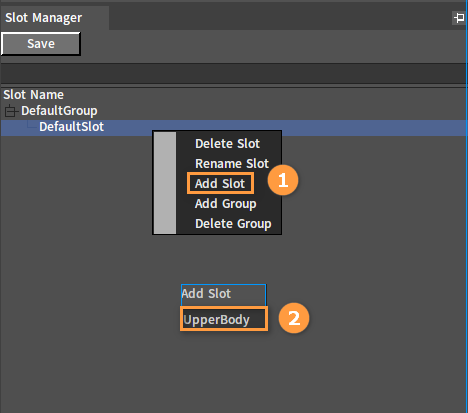The width and height of the screenshot is (468, 413).
Task: Click the Add Slot label above the name field
Action: click(x=206, y=294)
